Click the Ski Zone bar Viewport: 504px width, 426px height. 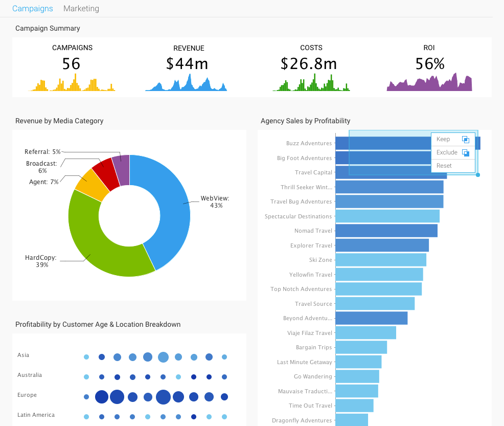380,260
